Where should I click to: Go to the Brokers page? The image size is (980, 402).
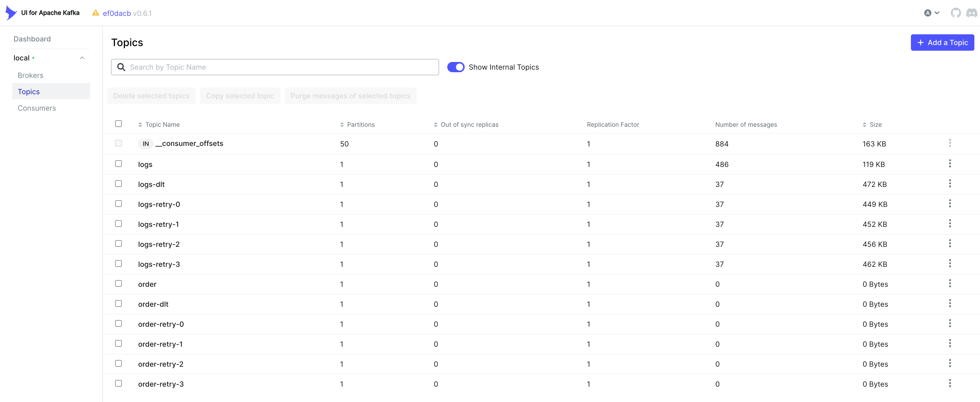(x=30, y=75)
